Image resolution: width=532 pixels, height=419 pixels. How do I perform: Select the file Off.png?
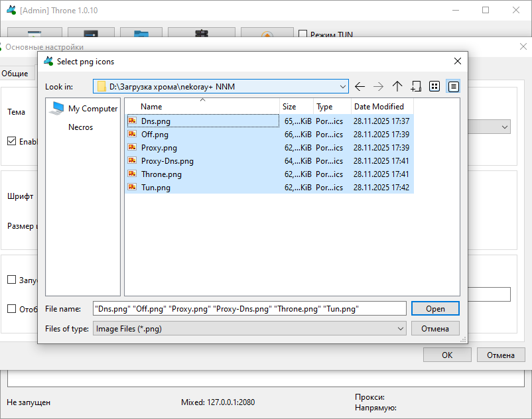coord(155,134)
